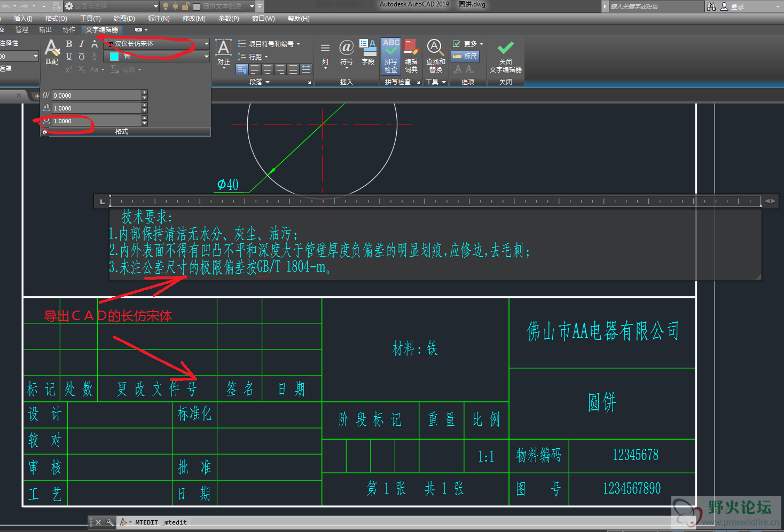Click the Redo icon in Options panel

[x=469, y=69]
